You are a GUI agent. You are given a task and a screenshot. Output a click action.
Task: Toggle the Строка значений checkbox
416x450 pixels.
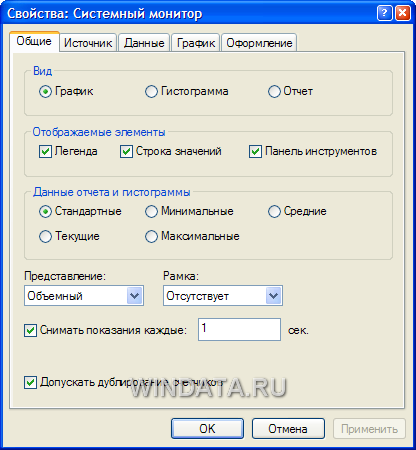(126, 151)
